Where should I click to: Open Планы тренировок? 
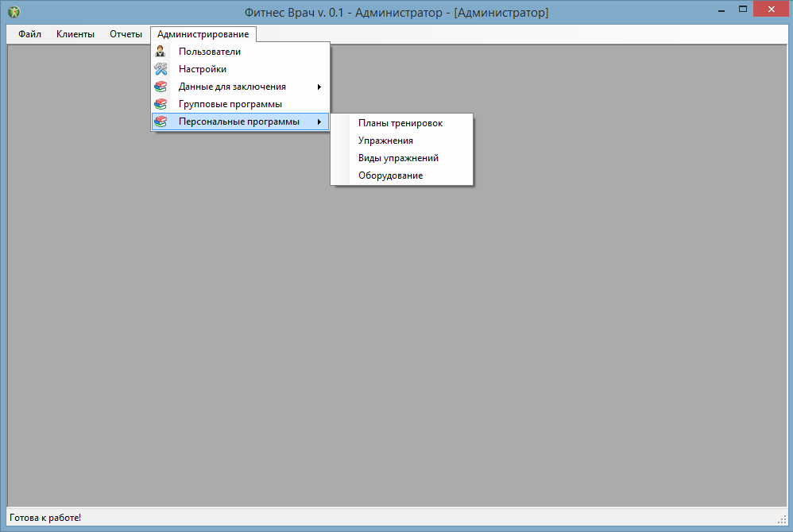(401, 123)
